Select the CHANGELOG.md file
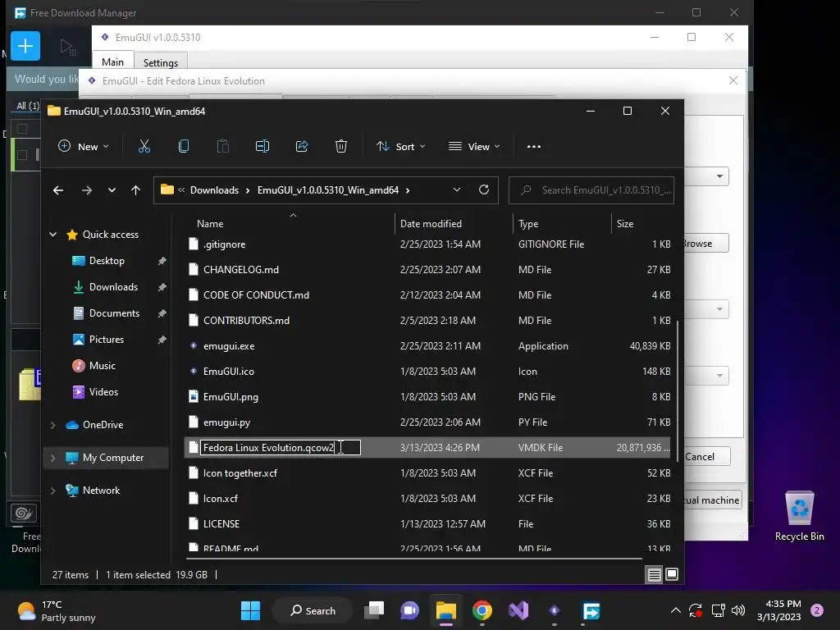840x630 pixels. [427, 269]
